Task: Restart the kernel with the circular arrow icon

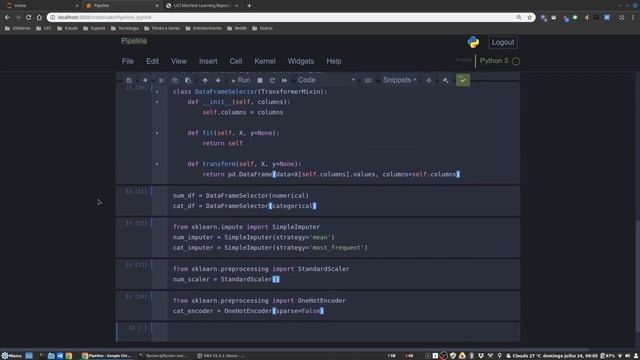Action: 272,80
